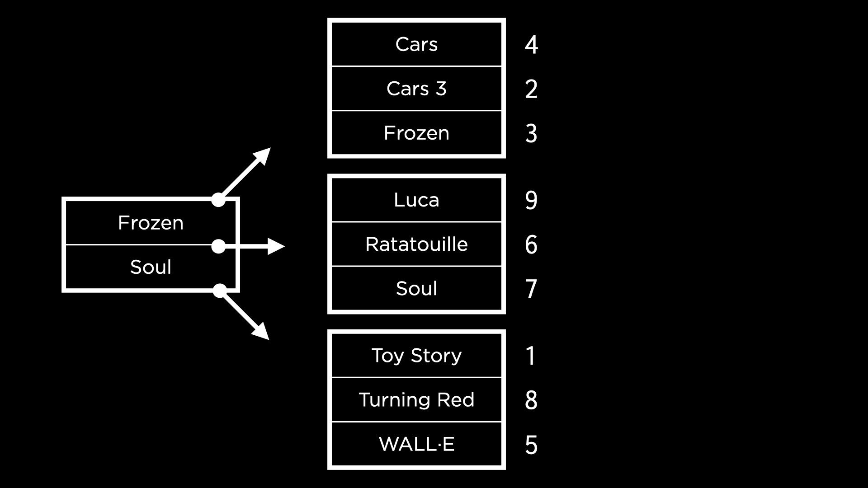Click the Frozen item in top right bucket
The image size is (868, 488).
coord(416,133)
